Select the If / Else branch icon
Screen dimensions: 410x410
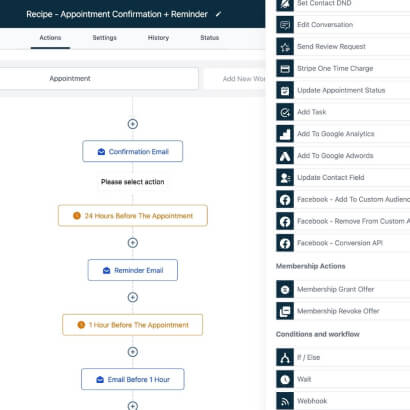pyautogui.click(x=285, y=357)
